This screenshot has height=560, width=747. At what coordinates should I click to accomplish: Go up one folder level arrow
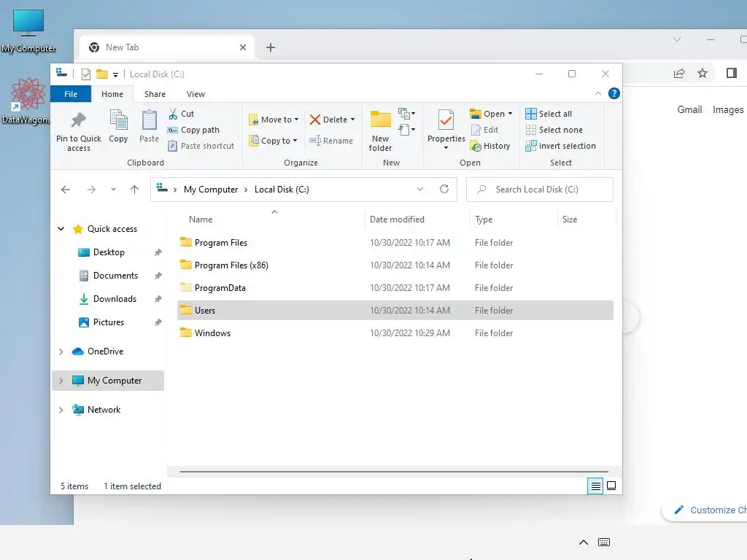(135, 190)
